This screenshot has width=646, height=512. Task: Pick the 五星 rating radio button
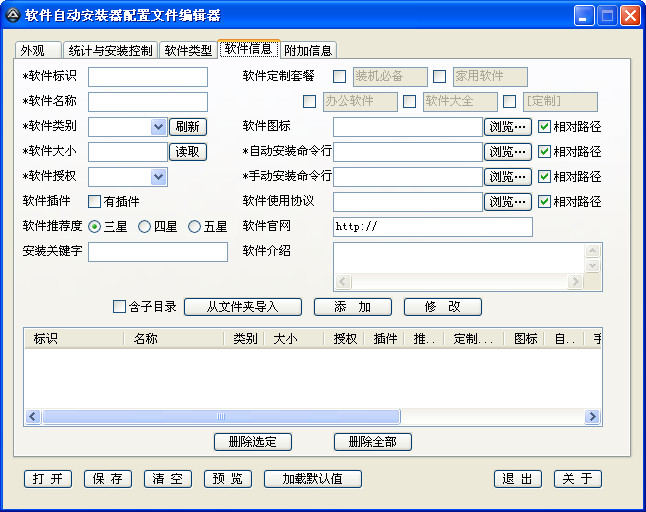pyautogui.click(x=194, y=227)
